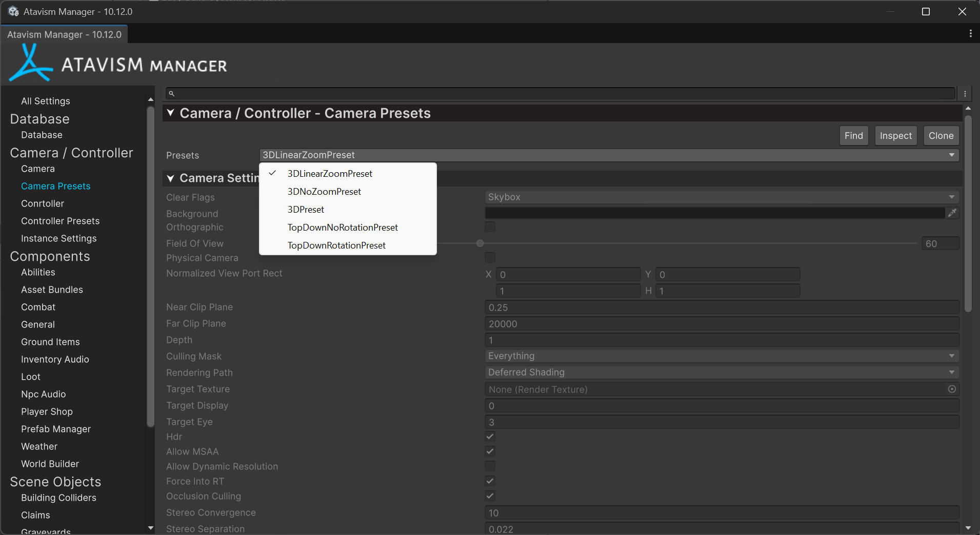The width and height of the screenshot is (980, 535).
Task: Open Controller Presets in sidebar
Action: [x=60, y=221]
